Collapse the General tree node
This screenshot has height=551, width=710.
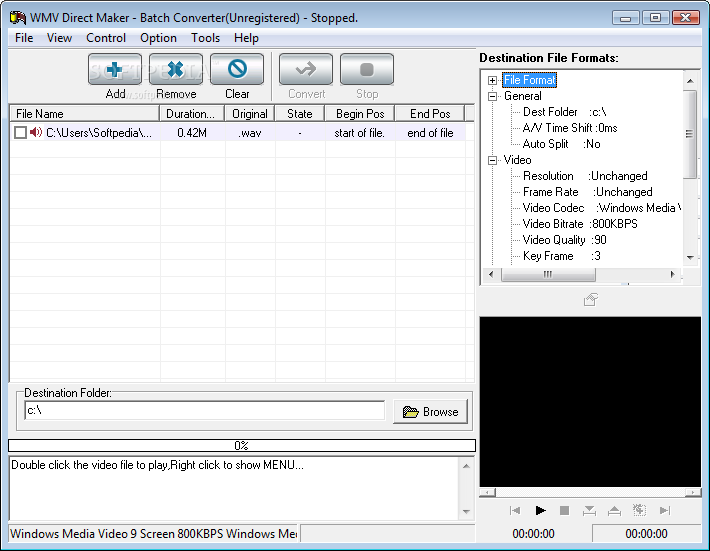click(492, 96)
